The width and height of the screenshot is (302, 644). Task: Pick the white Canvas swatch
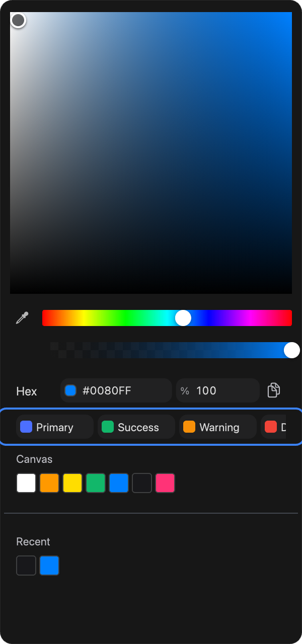coord(26,483)
